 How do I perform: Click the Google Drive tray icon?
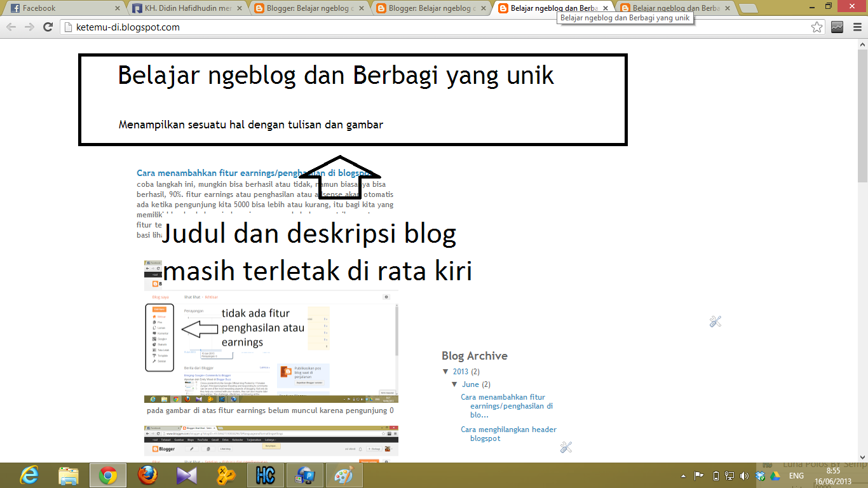pos(775,476)
